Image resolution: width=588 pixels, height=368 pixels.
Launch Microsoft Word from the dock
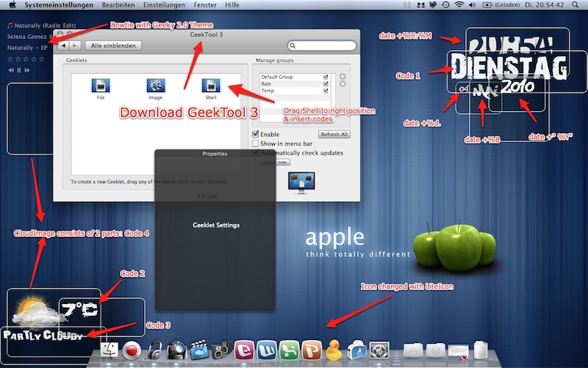[267, 350]
